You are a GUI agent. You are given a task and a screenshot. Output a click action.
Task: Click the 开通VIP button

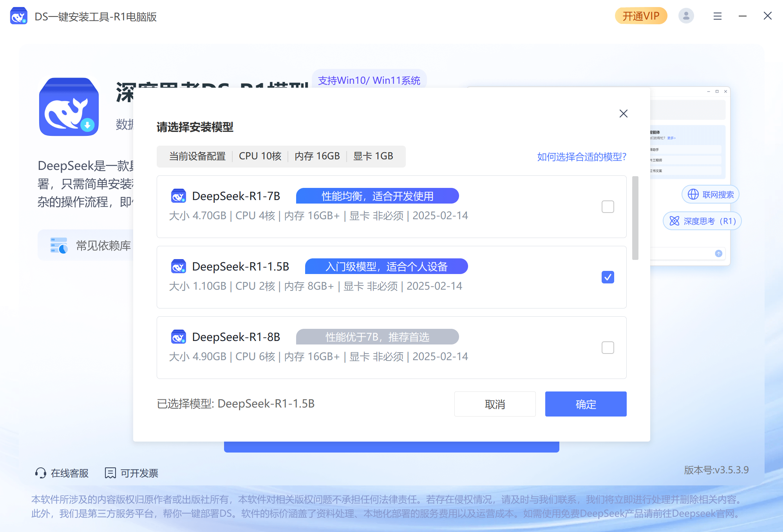pyautogui.click(x=641, y=16)
